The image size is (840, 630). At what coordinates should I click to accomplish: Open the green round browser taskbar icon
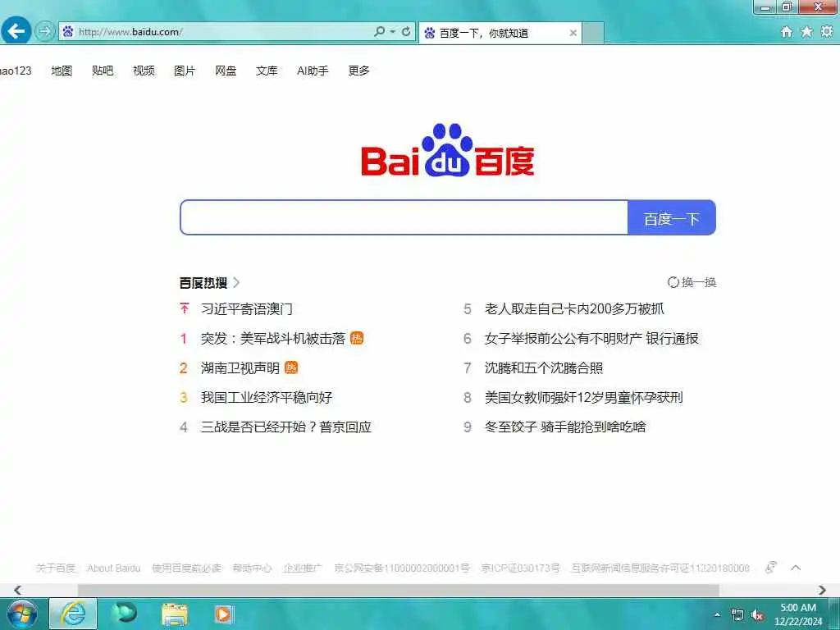[125, 614]
